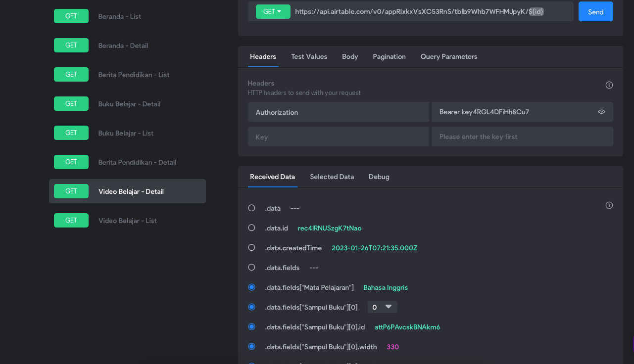Click the attP6PAvcskBNAkm6 id value
Screen dimensions: 634x364
point(407,327)
